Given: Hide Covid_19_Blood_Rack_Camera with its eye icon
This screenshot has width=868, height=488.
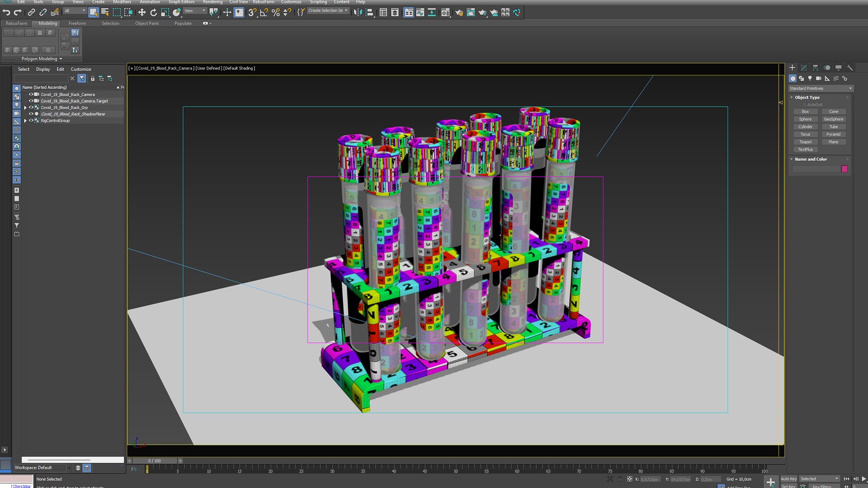Looking at the screenshot, I should (31, 94).
